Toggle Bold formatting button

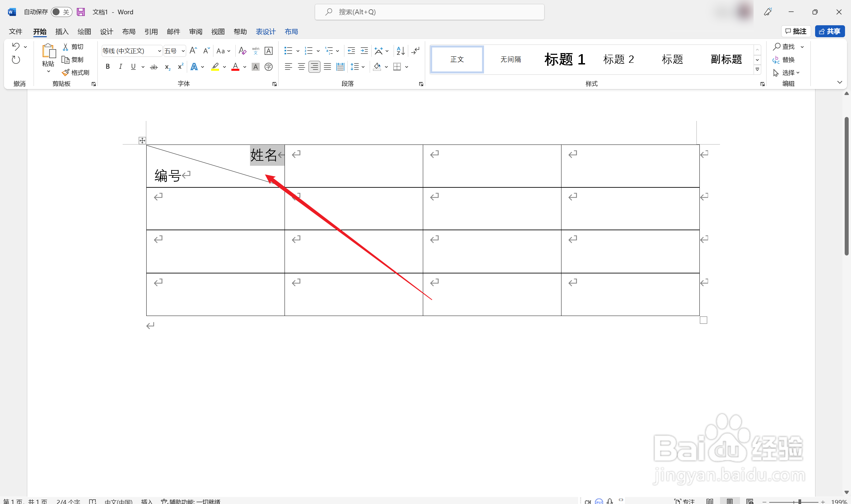point(108,67)
